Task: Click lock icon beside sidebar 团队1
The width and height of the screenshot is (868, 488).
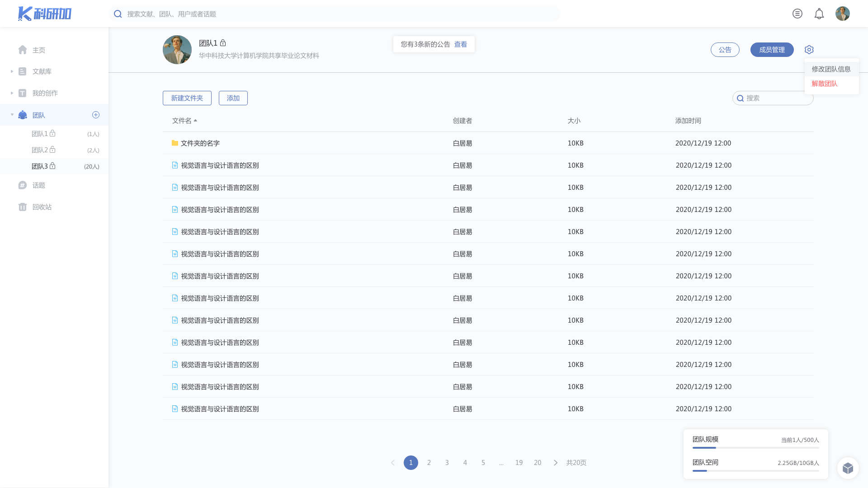Action: (x=52, y=133)
